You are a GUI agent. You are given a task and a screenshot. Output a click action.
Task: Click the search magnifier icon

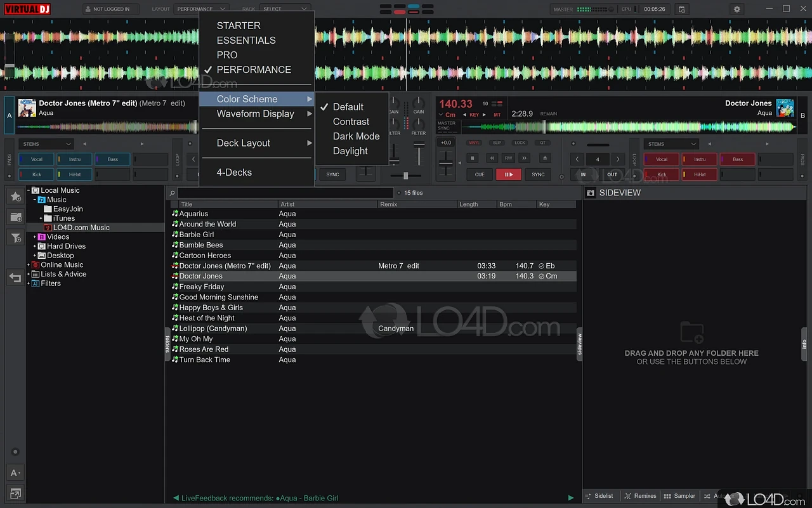[x=172, y=193]
